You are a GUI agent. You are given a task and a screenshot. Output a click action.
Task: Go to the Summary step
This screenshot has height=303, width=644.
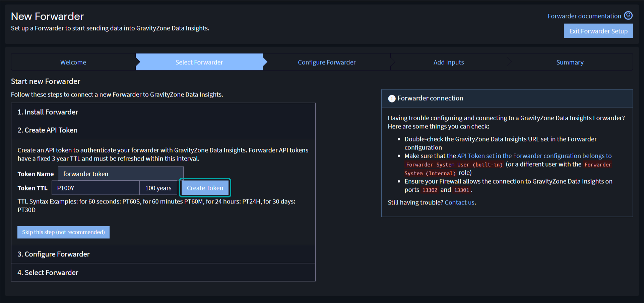point(570,62)
